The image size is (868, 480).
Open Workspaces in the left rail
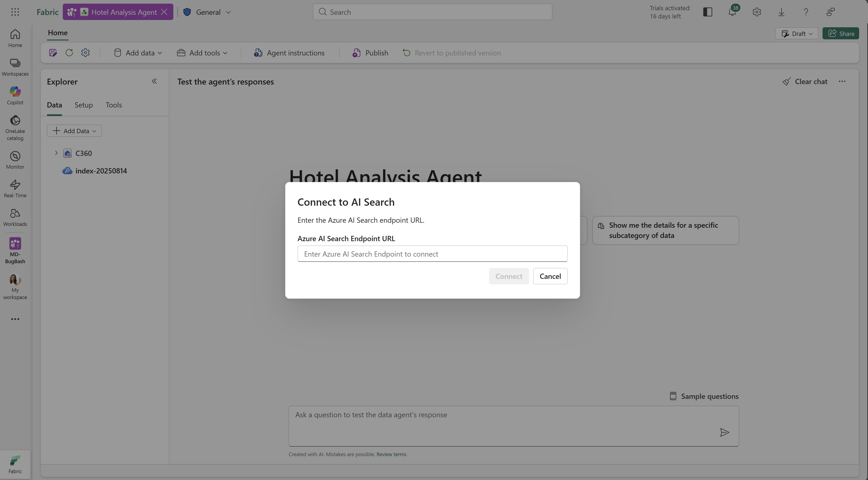(15, 67)
